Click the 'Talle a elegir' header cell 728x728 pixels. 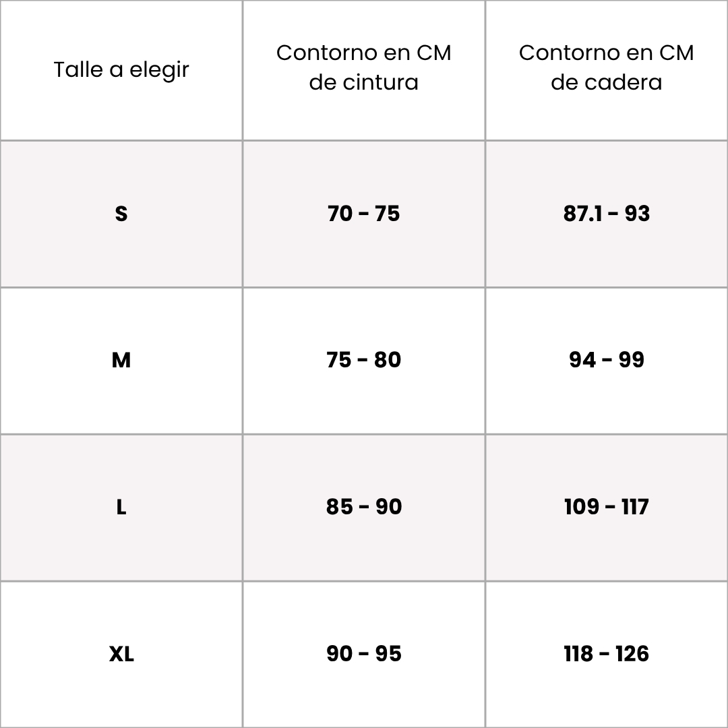coord(121,69)
